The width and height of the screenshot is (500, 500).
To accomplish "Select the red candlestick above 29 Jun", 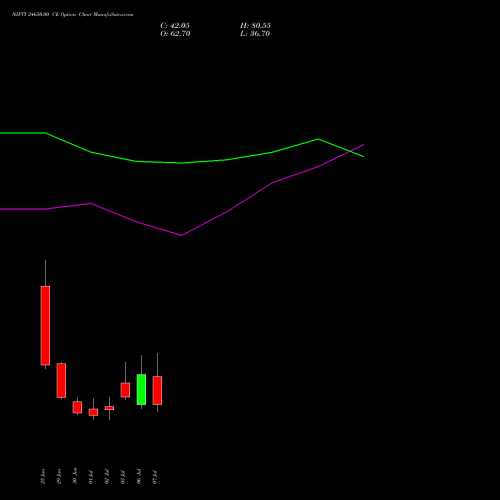I will tap(61, 380).
